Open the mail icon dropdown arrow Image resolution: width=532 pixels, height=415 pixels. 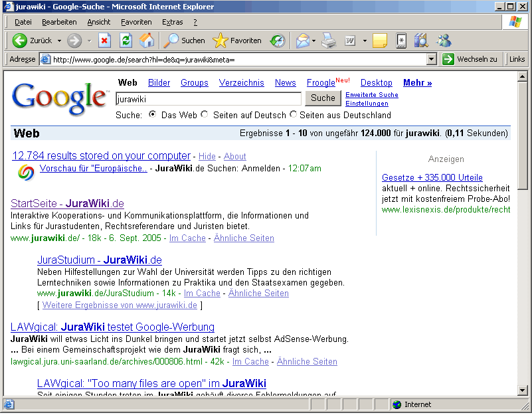[x=313, y=41]
